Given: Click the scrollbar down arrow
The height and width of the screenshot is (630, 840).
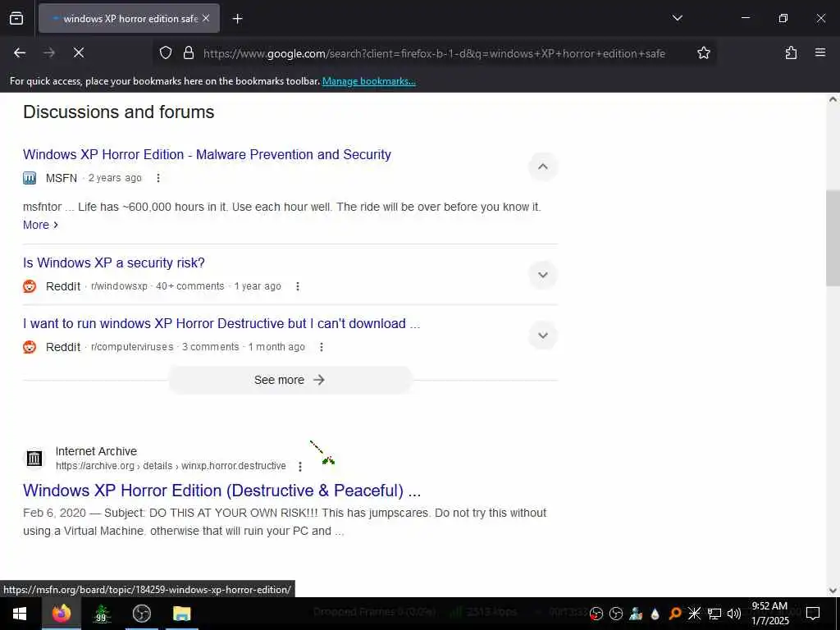Looking at the screenshot, I should (x=833, y=591).
